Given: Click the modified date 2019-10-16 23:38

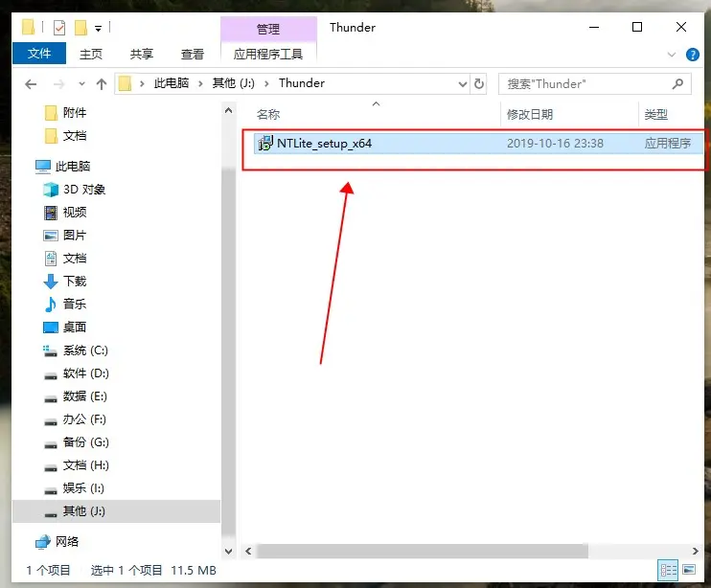Looking at the screenshot, I should (555, 144).
